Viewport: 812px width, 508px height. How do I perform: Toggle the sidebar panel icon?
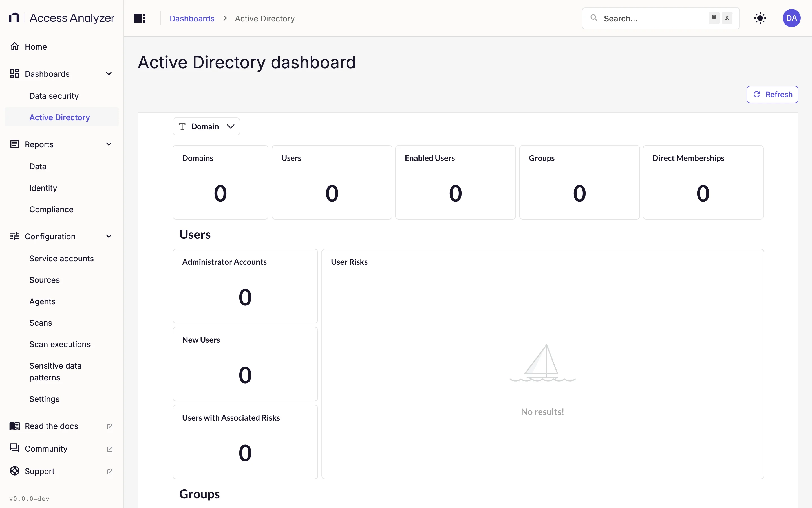[140, 18]
